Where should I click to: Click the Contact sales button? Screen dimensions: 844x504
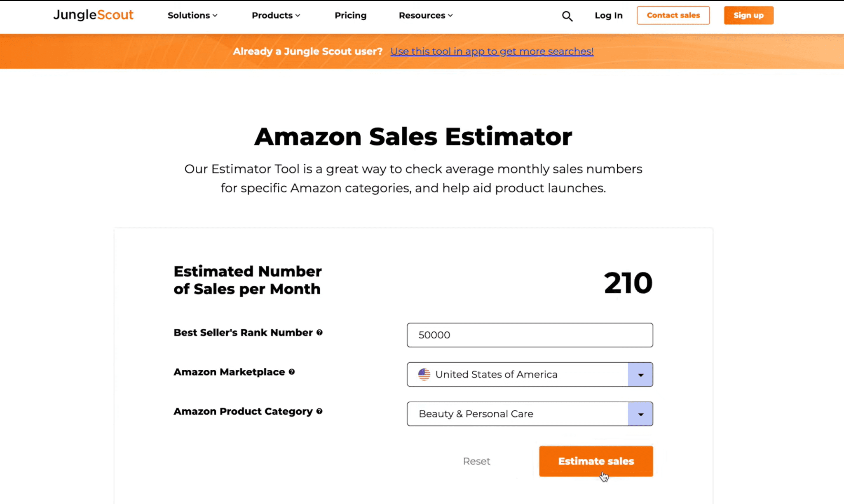click(673, 15)
